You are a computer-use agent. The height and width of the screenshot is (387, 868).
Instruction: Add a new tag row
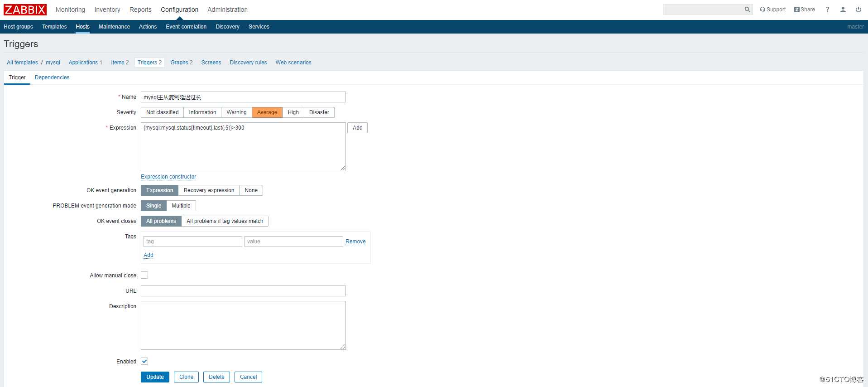(x=149, y=255)
